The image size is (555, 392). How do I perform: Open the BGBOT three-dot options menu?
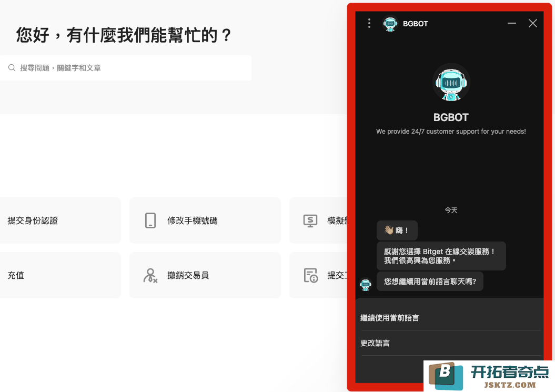point(369,23)
